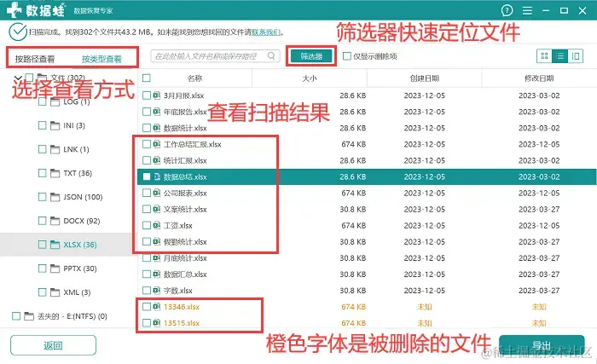Click the folder icon of 丢失的 - E:(NTFS)
597x364 pixels.
coord(29,316)
